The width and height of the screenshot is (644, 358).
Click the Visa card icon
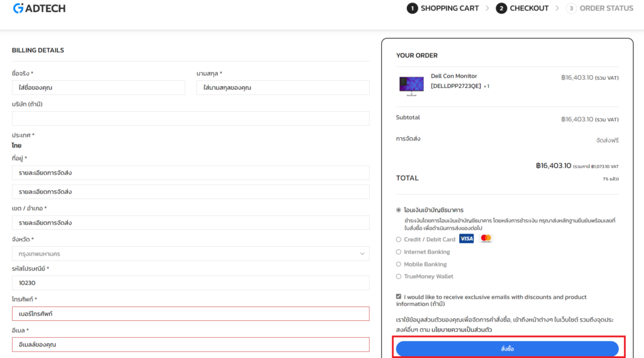[x=466, y=239]
